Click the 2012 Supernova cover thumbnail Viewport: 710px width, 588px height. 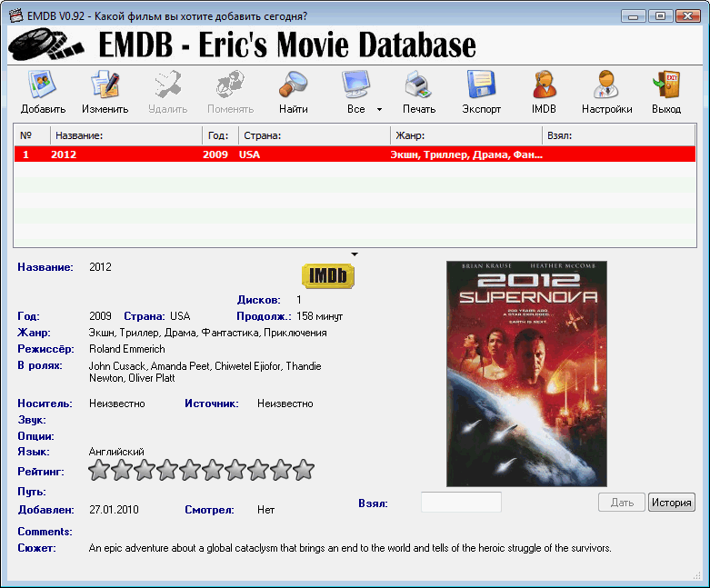[x=526, y=374]
